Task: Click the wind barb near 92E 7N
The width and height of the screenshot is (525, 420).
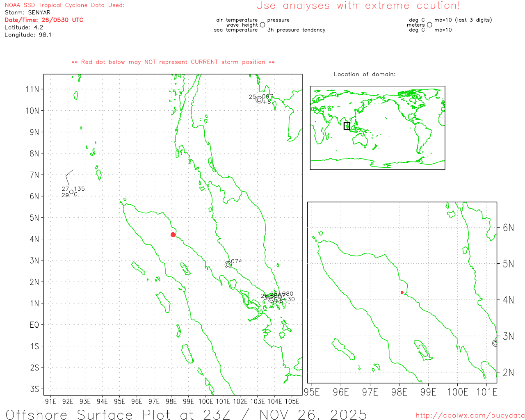Action: (68, 175)
